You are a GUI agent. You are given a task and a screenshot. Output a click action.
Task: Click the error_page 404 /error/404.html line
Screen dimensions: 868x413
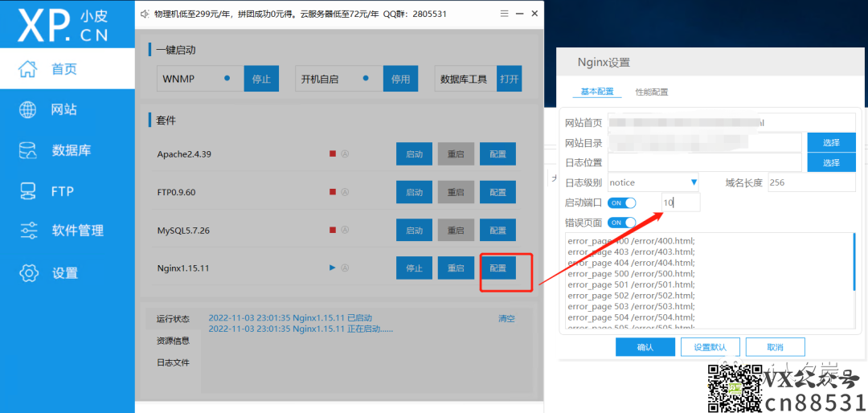click(x=631, y=263)
